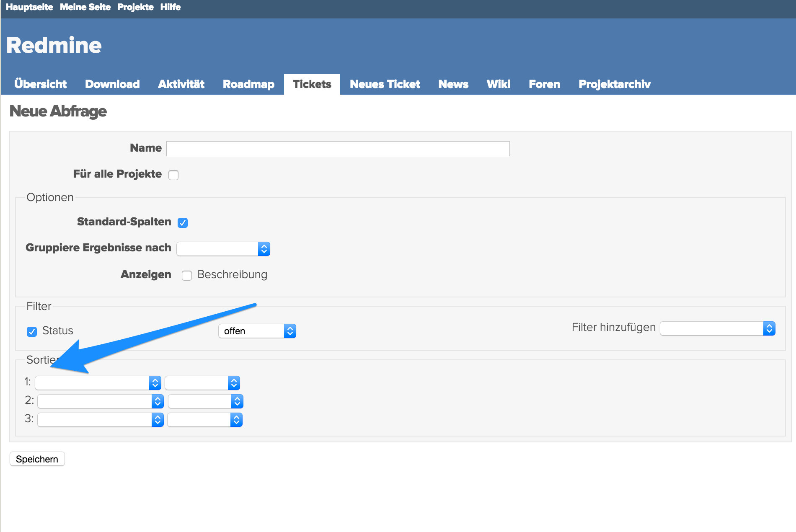The width and height of the screenshot is (796, 532).
Task: Click the Redmine title heading
Action: click(54, 45)
